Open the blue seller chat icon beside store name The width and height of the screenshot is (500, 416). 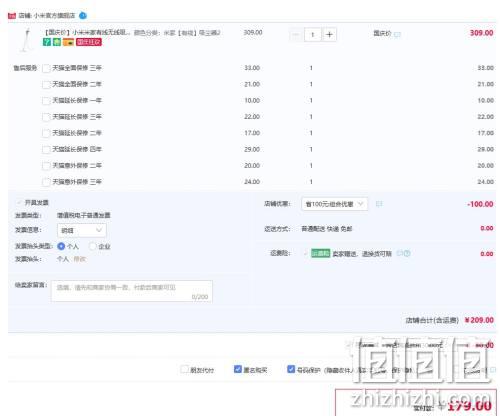[83, 16]
